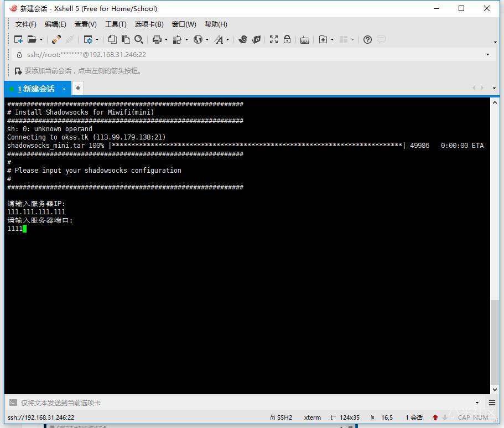Close the Xshell window
Image resolution: width=504 pixels, height=428 pixels.
tap(487, 9)
